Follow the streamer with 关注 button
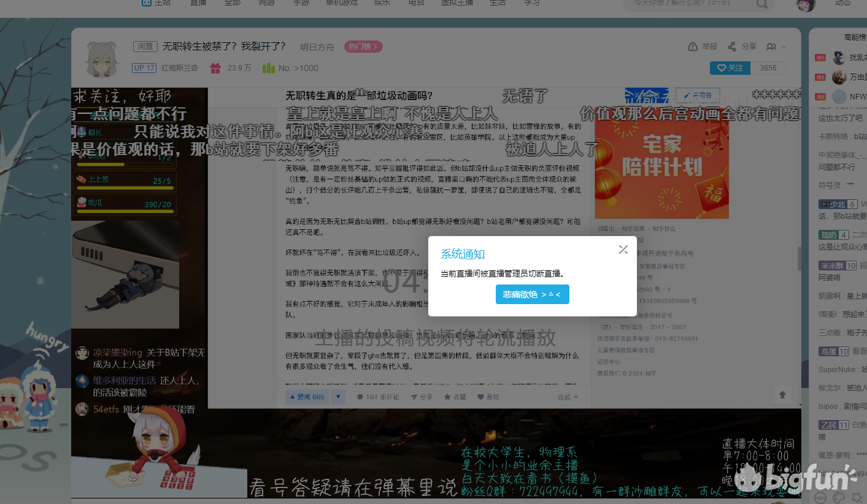Screen dimensions: 867x504 pos(730,68)
